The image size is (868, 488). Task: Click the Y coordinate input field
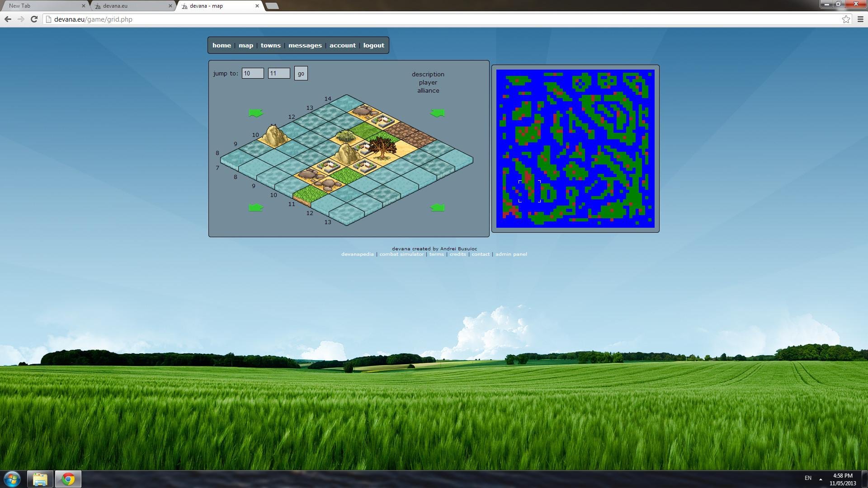tap(277, 73)
